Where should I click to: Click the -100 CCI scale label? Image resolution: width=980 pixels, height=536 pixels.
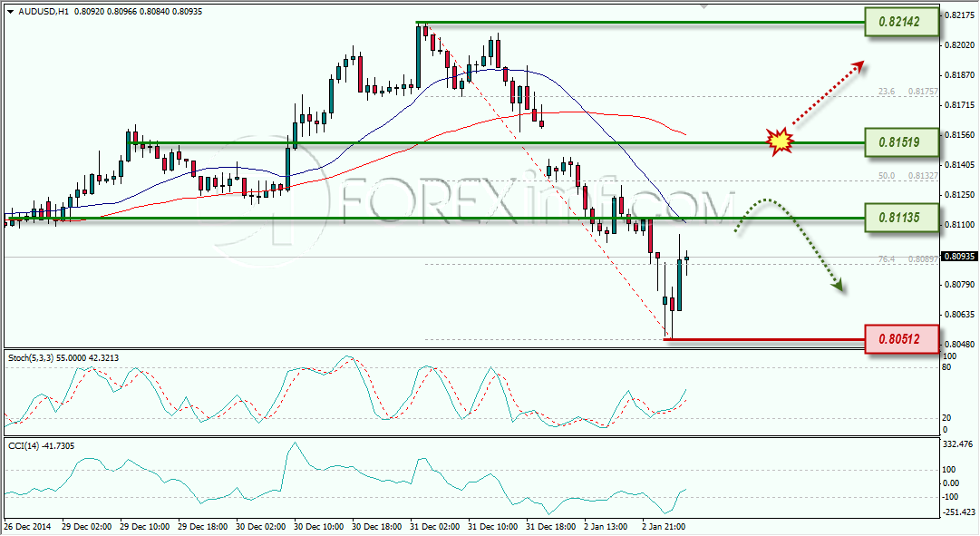click(x=949, y=497)
